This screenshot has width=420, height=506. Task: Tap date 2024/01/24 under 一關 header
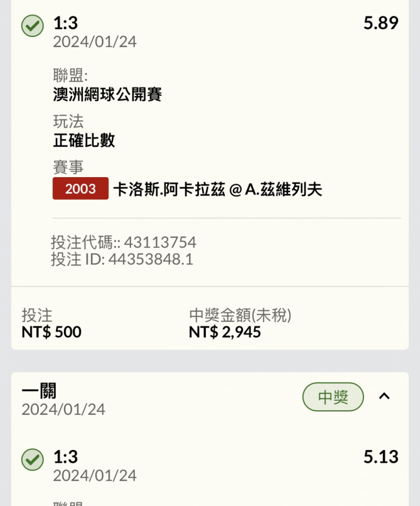coord(64,409)
